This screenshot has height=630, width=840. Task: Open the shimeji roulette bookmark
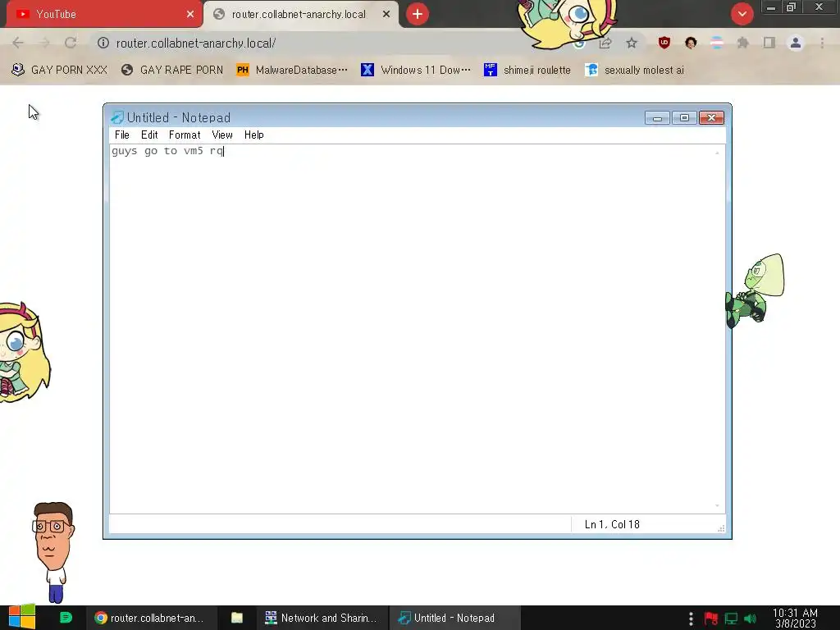point(527,71)
